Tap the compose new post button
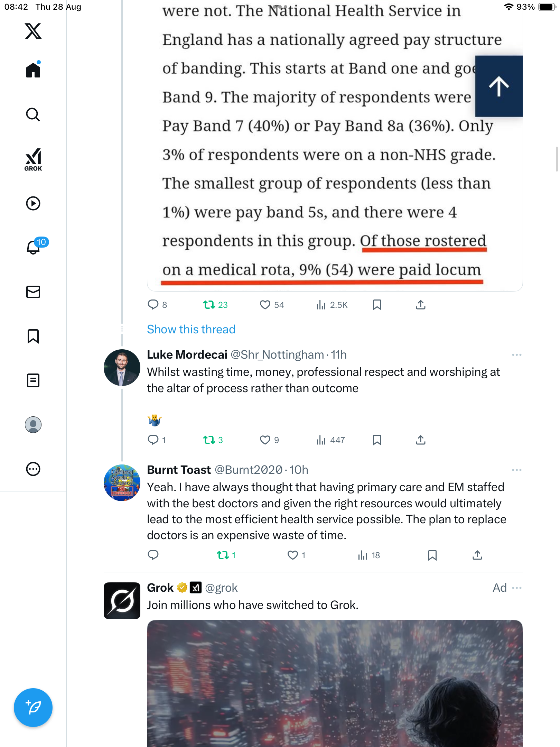 tap(33, 707)
